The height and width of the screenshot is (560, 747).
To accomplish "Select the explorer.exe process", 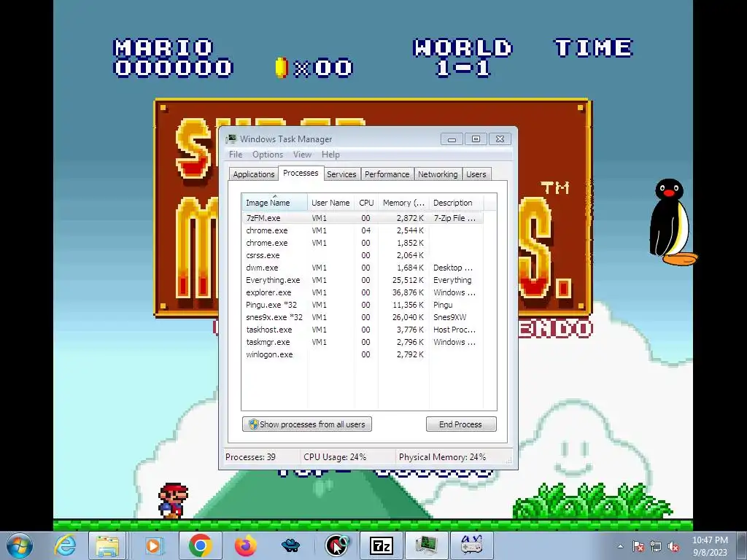I will click(362, 292).
